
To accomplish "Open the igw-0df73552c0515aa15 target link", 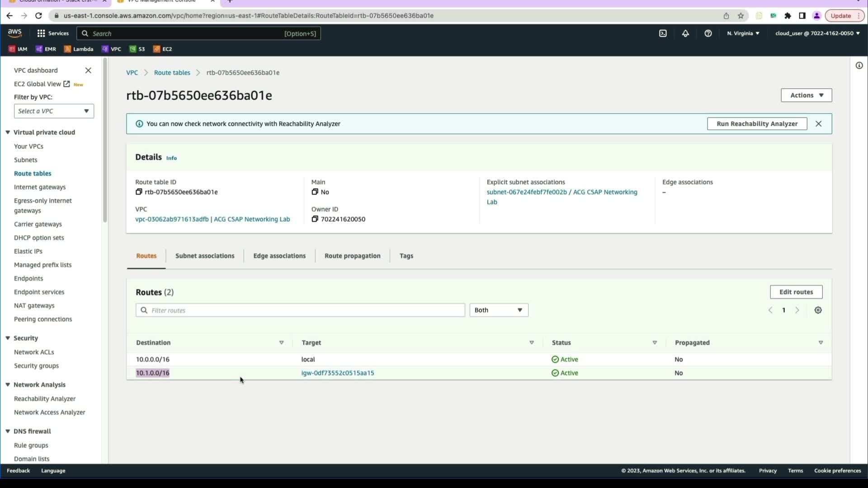I will click(338, 373).
